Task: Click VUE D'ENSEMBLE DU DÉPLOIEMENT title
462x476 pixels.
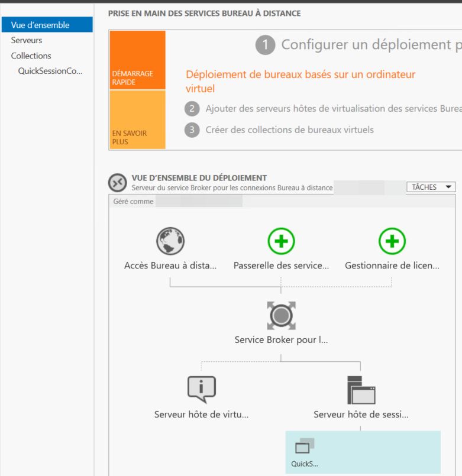Action: click(x=199, y=178)
